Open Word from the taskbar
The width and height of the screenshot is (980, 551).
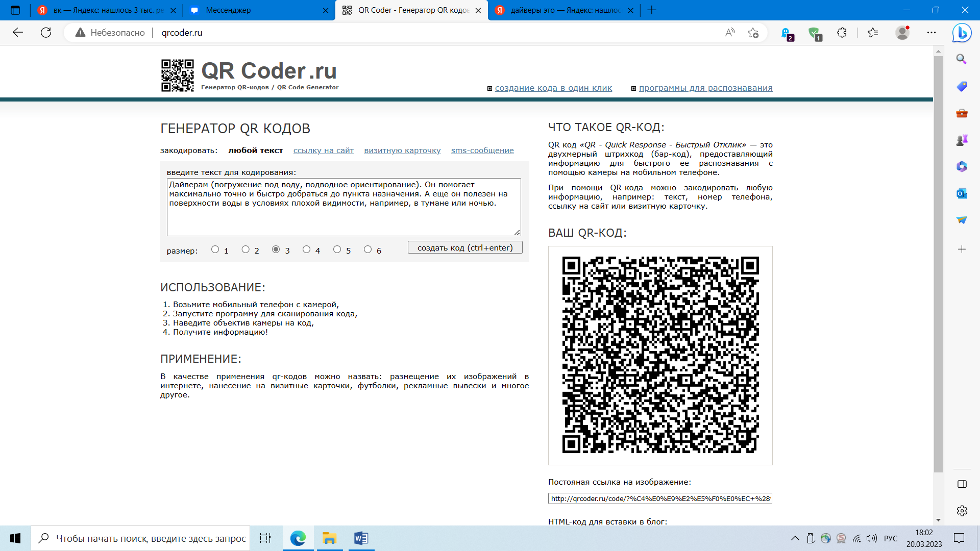[x=361, y=538]
